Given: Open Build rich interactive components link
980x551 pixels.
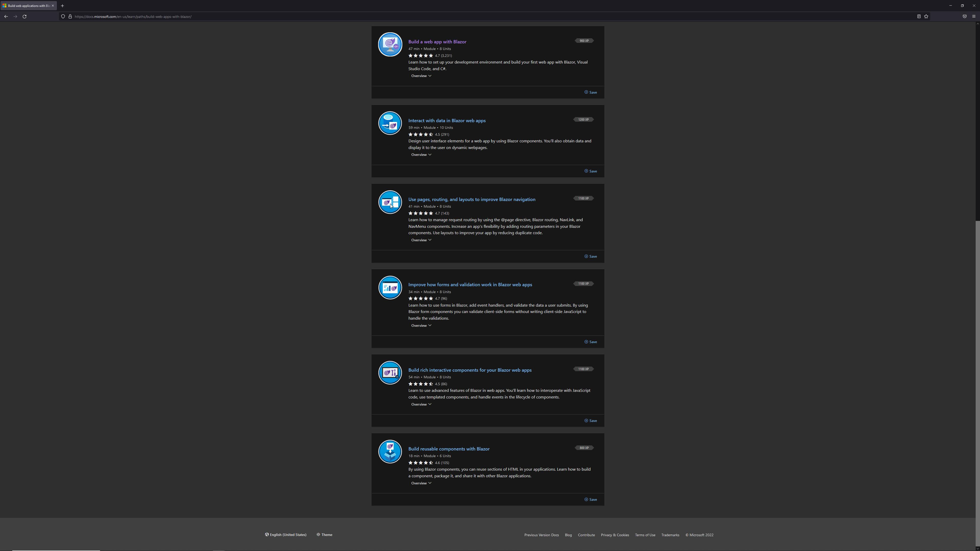Looking at the screenshot, I should point(470,370).
